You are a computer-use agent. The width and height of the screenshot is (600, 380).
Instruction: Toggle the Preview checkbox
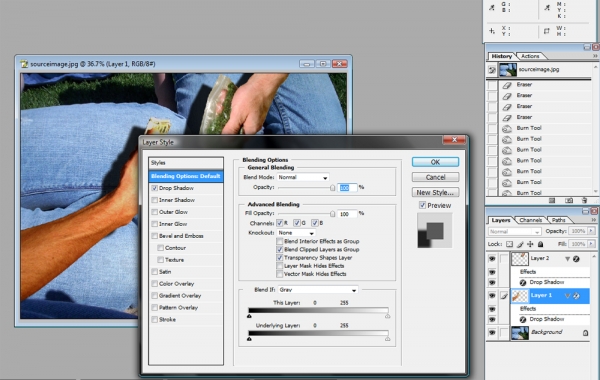tap(422, 205)
